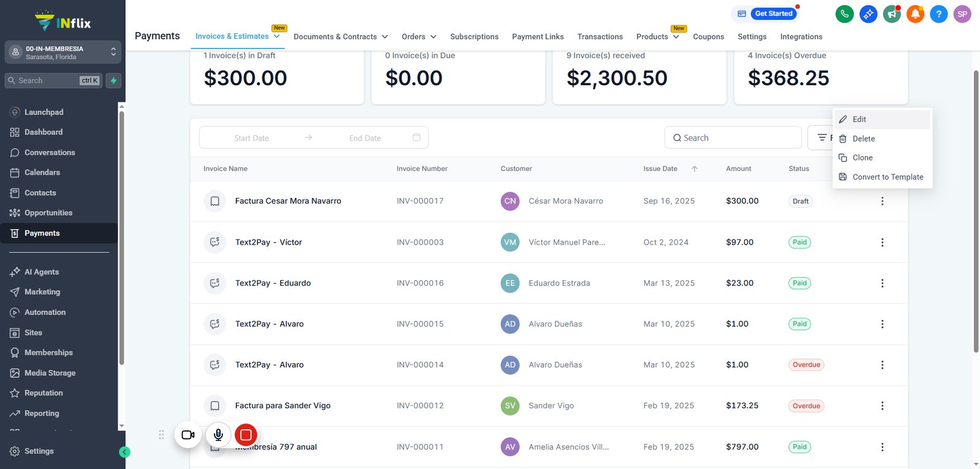
Task: Click the sidebar Search box
Action: [53, 80]
